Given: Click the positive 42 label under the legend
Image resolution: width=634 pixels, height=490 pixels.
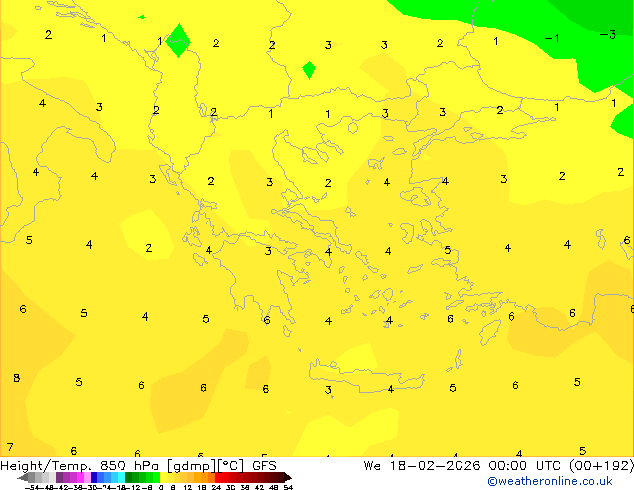Looking at the screenshot, I should (x=259, y=487).
